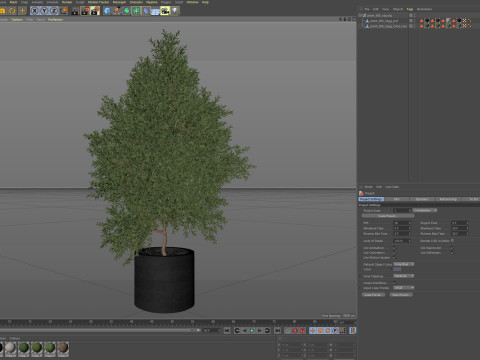This screenshot has width=480, height=360.
Task: Collapse the root plant object tree
Action: point(360,15)
